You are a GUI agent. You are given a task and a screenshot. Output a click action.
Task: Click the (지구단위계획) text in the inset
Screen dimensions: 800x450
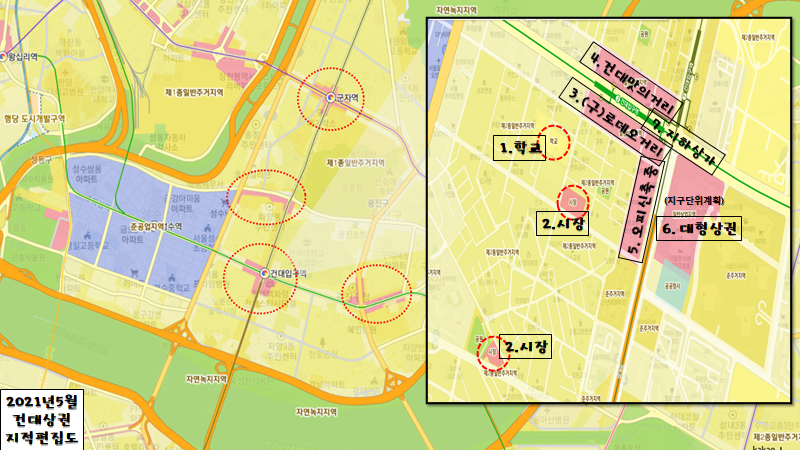694,201
